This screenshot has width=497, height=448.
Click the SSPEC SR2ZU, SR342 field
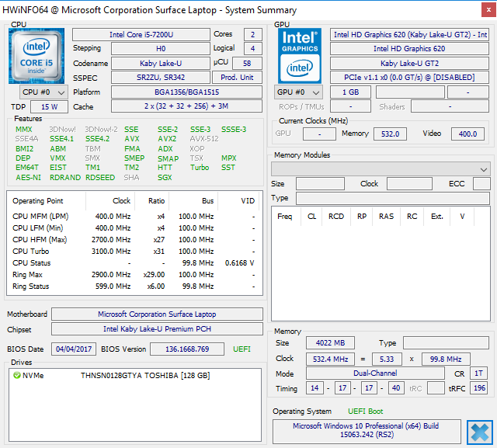click(160, 78)
